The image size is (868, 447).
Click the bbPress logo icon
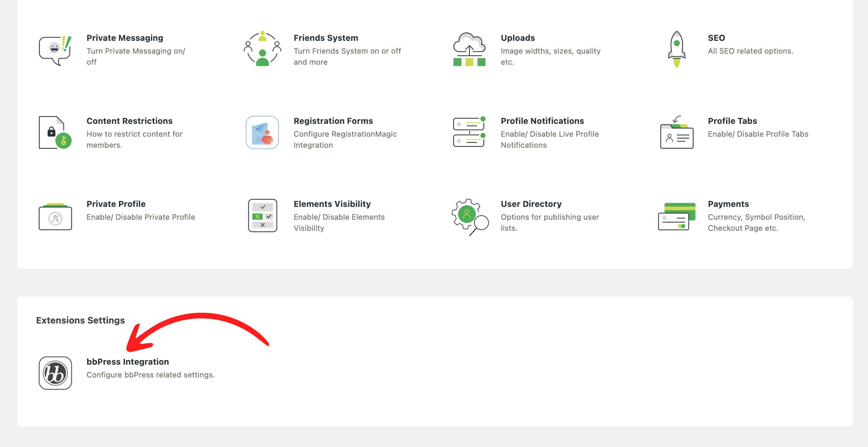coord(55,373)
